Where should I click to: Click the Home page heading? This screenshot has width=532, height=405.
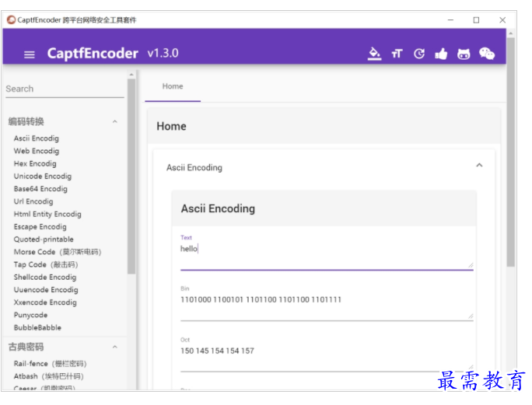[171, 126]
